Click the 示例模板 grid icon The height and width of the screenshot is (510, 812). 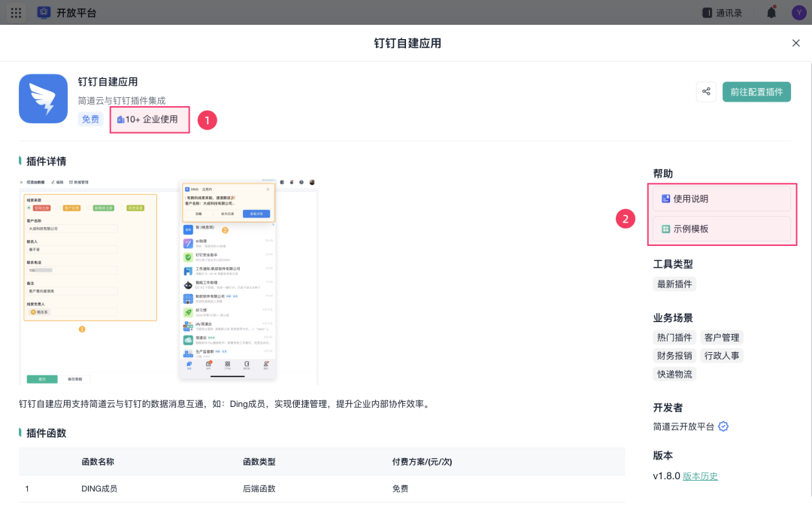coord(666,229)
